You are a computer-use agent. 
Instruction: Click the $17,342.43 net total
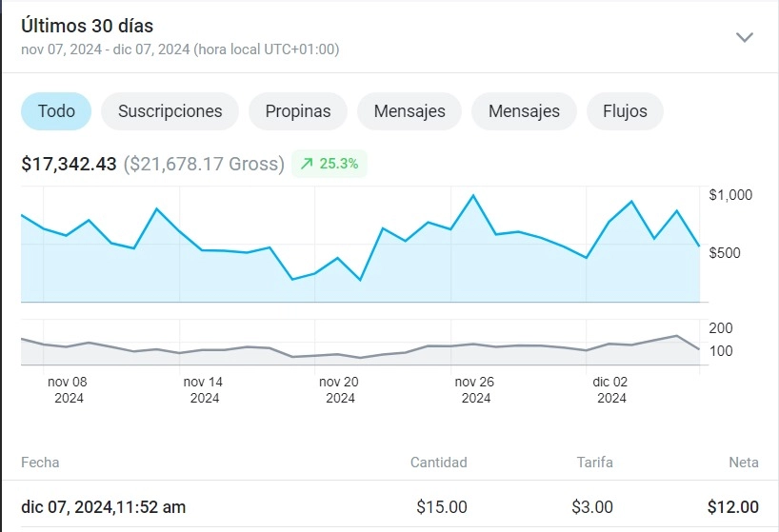pyautogui.click(x=69, y=164)
